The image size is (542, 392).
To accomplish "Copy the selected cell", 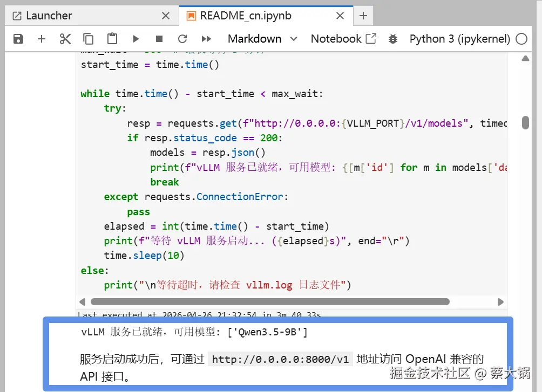I will coord(89,39).
